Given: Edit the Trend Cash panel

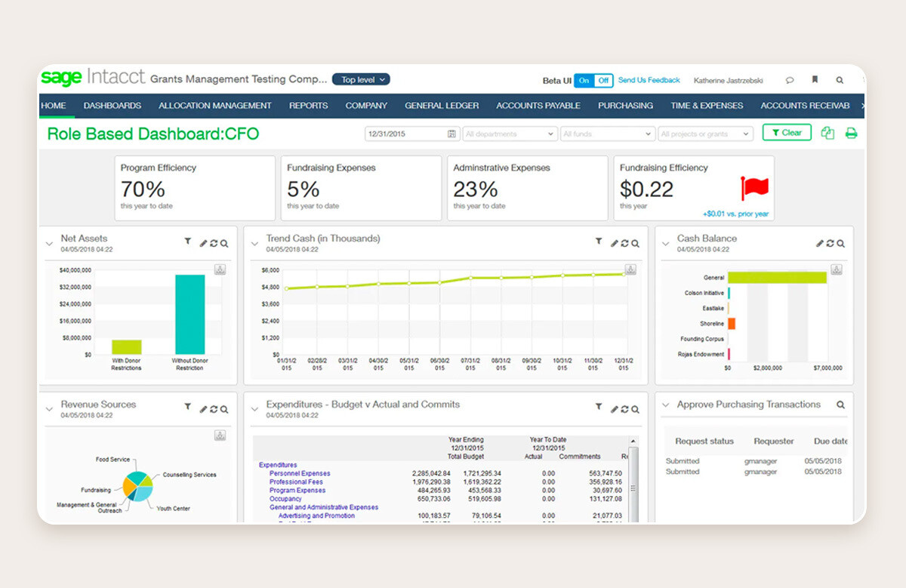Looking at the screenshot, I should click(x=614, y=243).
